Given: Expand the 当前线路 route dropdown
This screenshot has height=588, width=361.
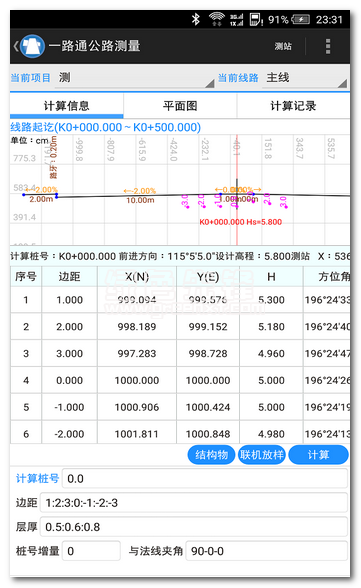Looking at the screenshot, I should point(304,78).
